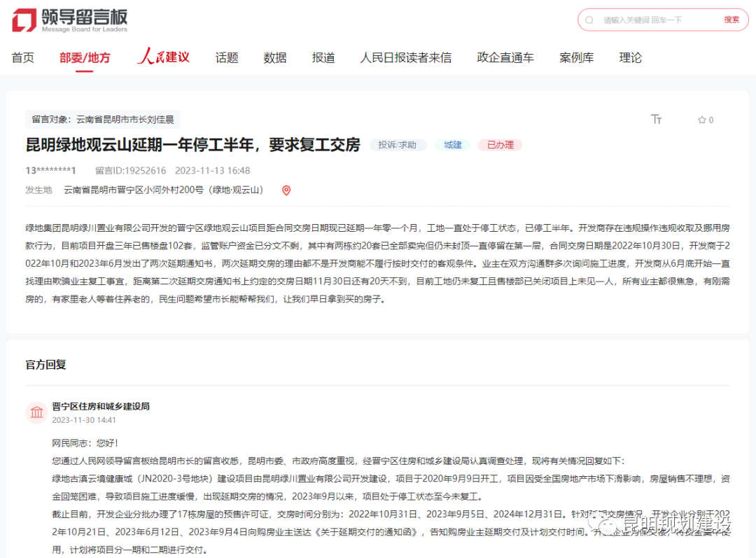Image resolution: width=756 pixels, height=558 pixels.
Task: Click the red location pin icon
Action: [x=286, y=190]
